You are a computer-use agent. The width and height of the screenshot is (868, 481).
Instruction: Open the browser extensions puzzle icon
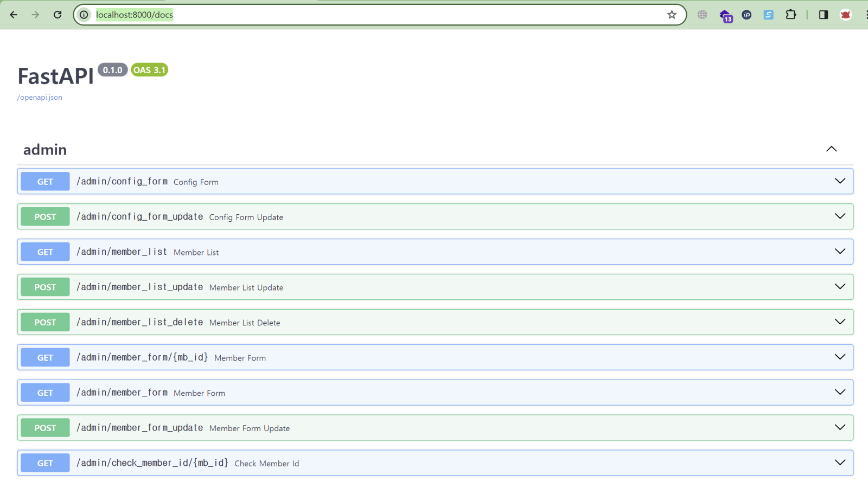(790, 15)
